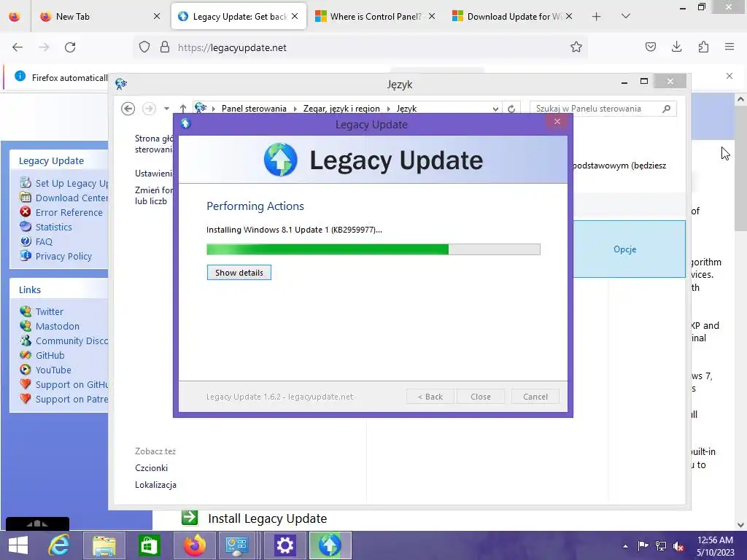The height and width of the screenshot is (560, 747).
Task: Click Zegar, język i region breadcrumb
Action: coord(341,109)
